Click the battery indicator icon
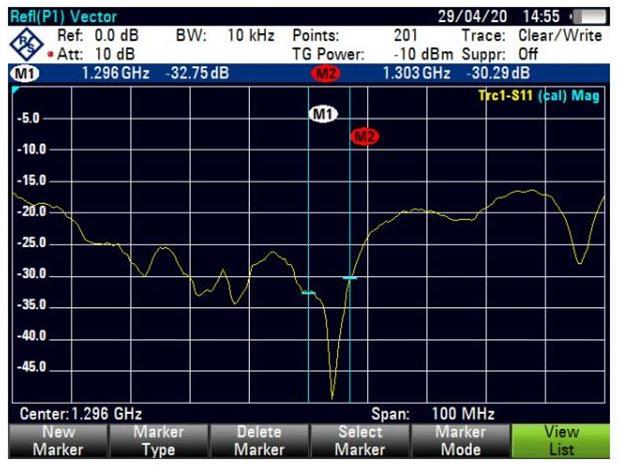 (588, 17)
